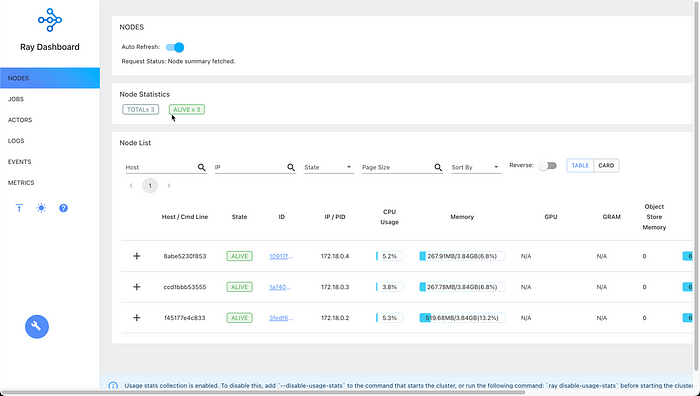
Task: Focus the Page Size input
Action: 397,167
